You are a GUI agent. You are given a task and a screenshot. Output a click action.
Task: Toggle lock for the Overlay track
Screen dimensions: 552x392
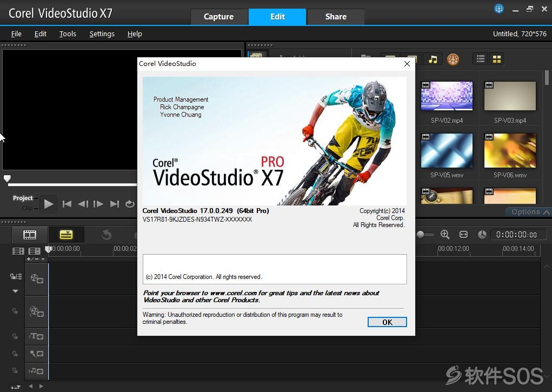[15, 311]
